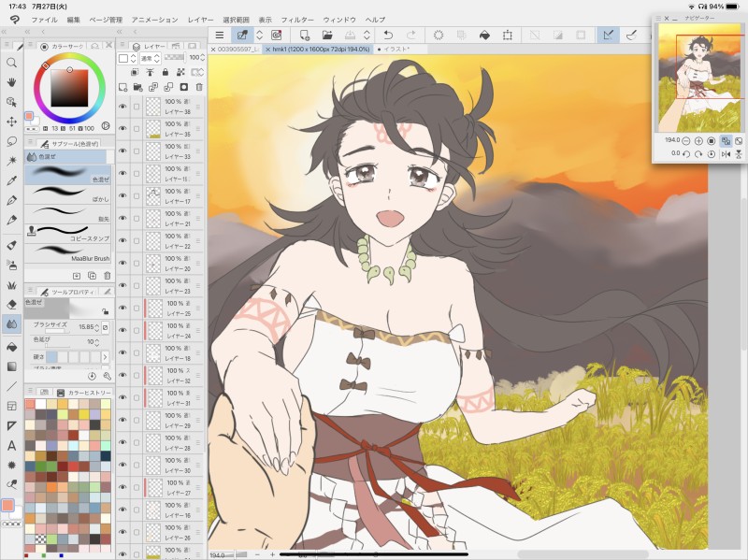Check selection box for レイヤー 33
Image resolution: width=748 pixels, height=560 pixels.
[137, 151]
